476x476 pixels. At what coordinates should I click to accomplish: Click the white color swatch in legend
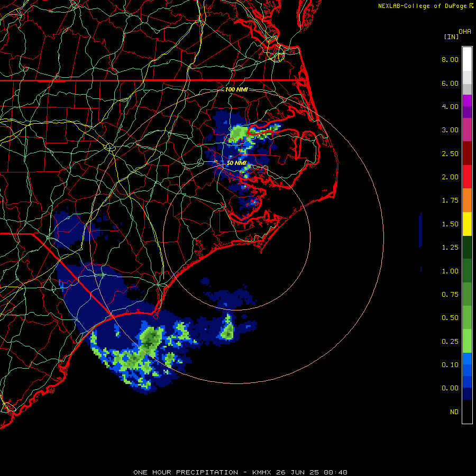coord(467,59)
